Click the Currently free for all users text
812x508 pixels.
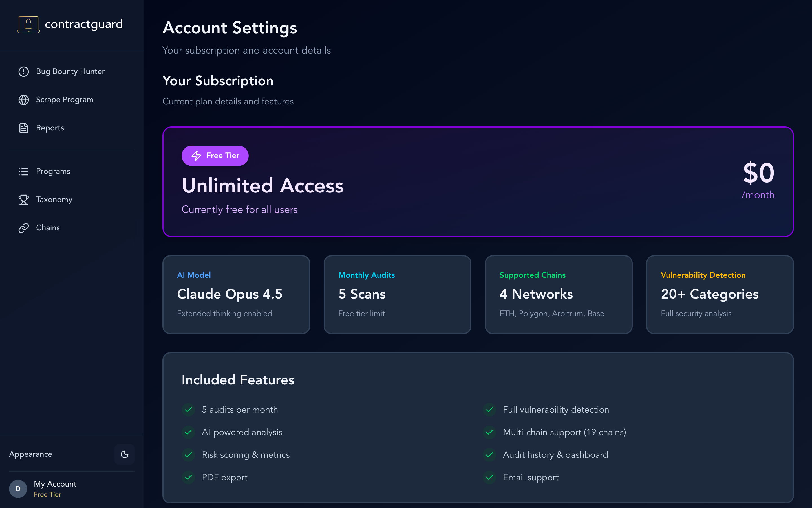click(240, 209)
